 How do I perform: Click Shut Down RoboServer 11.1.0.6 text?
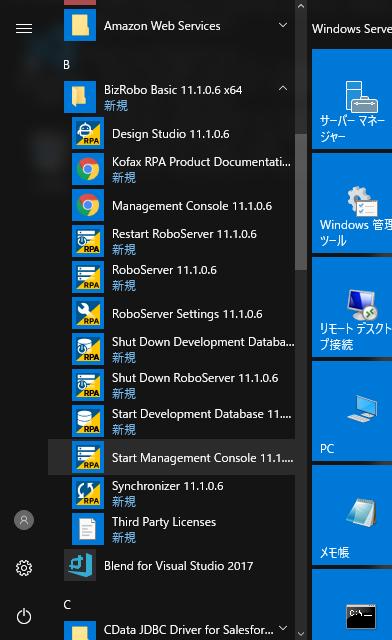pyautogui.click(x=195, y=378)
